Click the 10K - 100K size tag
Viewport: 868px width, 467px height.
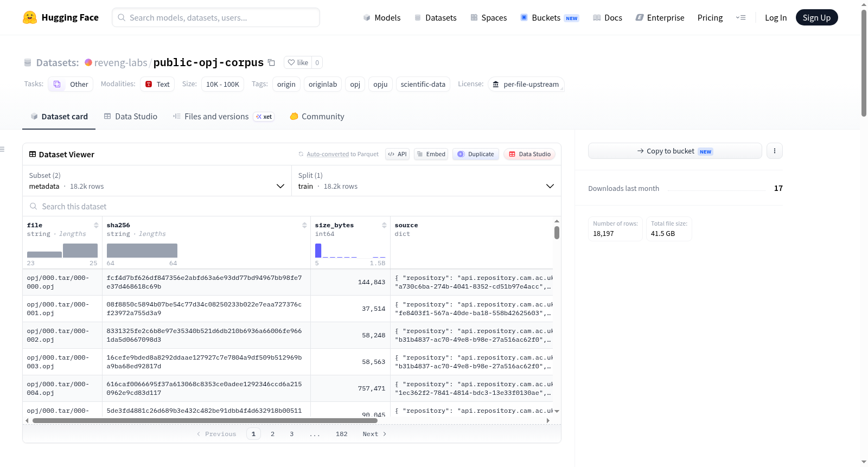pos(222,84)
